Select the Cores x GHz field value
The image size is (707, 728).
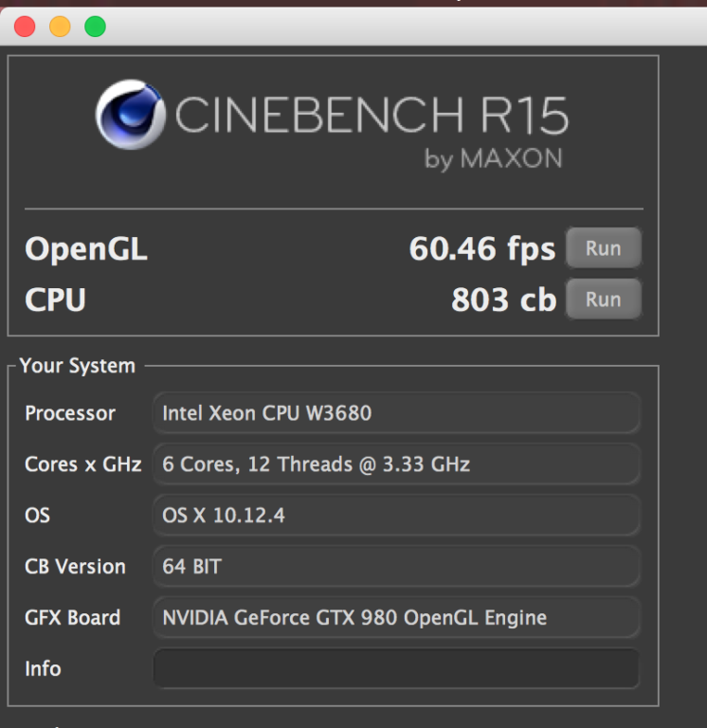click(x=396, y=464)
